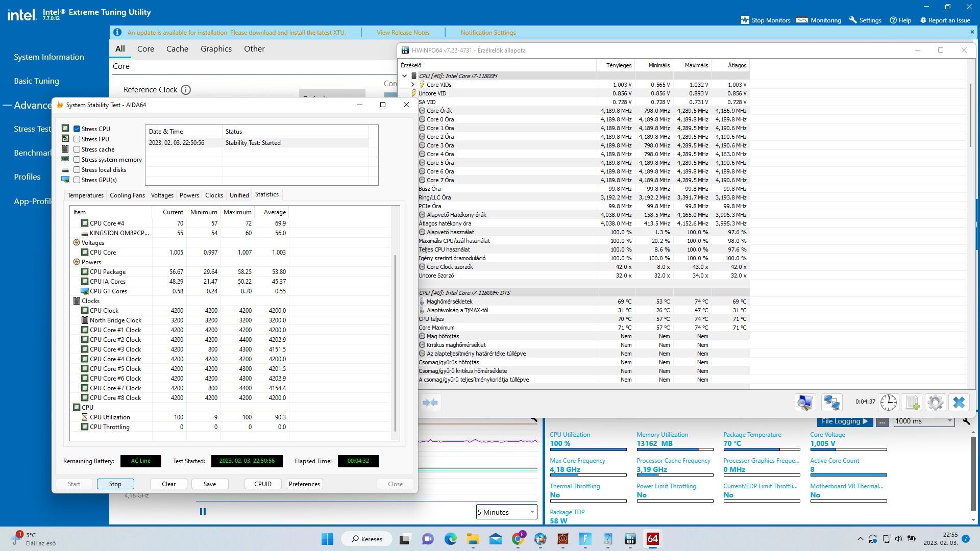This screenshot has height=551, width=980.
Task: Click Stop button in AIDA64
Action: click(115, 484)
